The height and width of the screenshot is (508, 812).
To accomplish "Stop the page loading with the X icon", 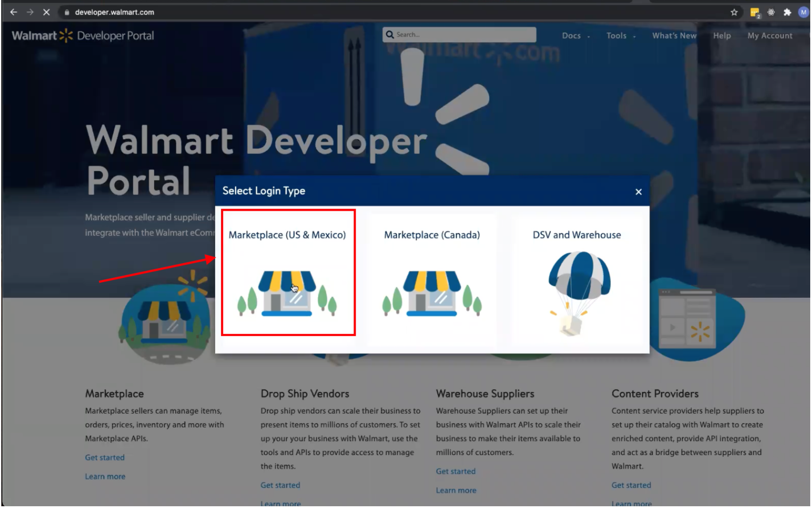I will tap(46, 12).
